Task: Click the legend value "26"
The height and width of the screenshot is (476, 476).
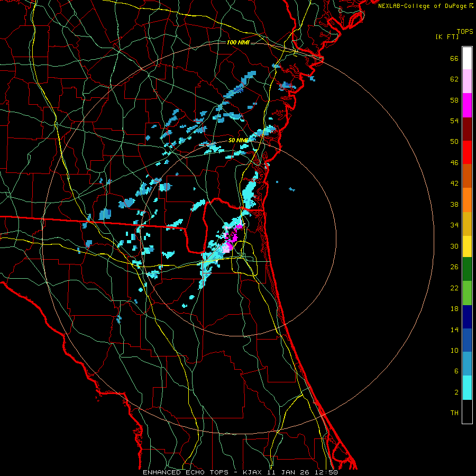Action: [x=454, y=267]
